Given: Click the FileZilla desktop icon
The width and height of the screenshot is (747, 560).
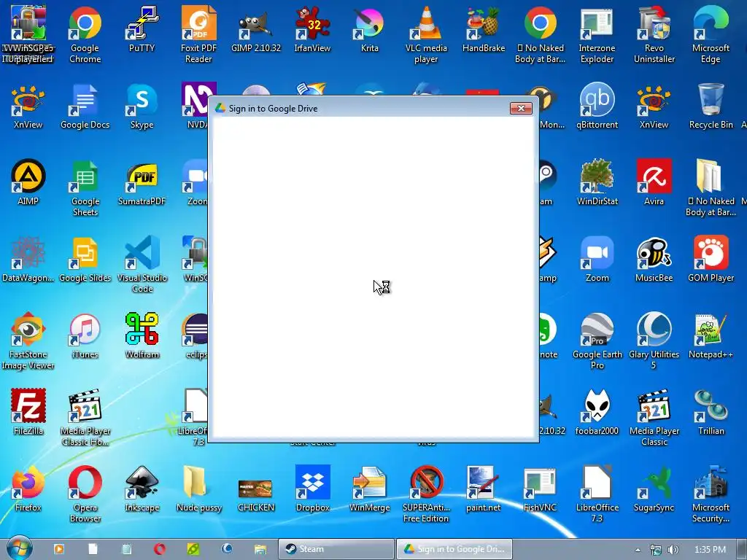Looking at the screenshot, I should [28, 412].
